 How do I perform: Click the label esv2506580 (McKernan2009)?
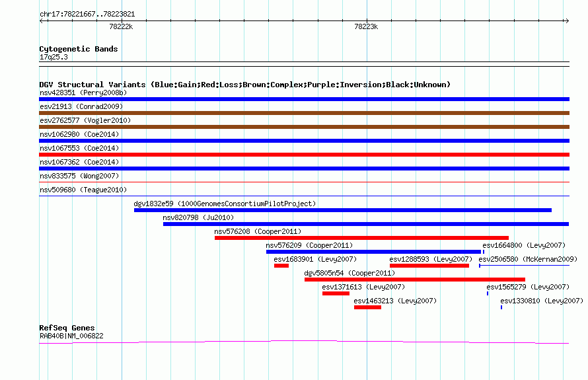coord(528,259)
